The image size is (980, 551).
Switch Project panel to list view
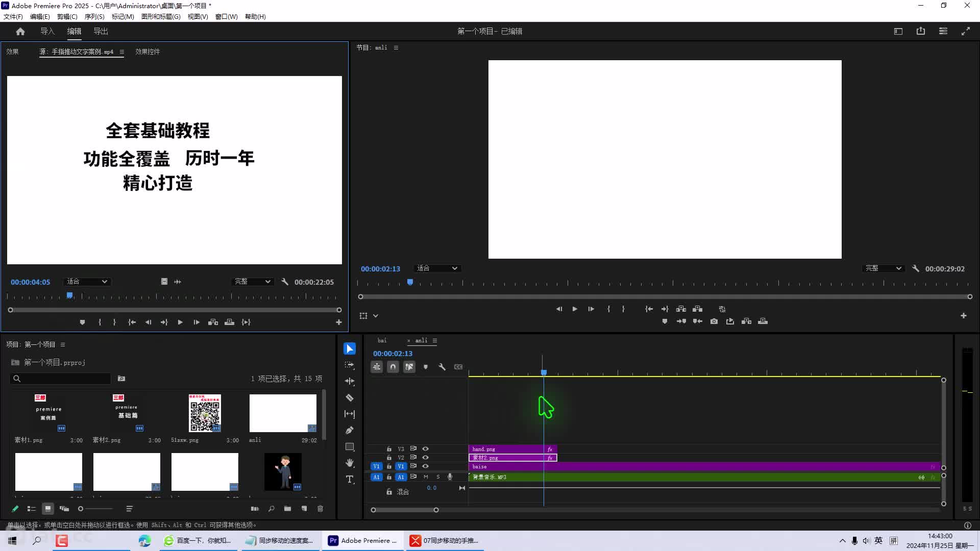(x=32, y=509)
